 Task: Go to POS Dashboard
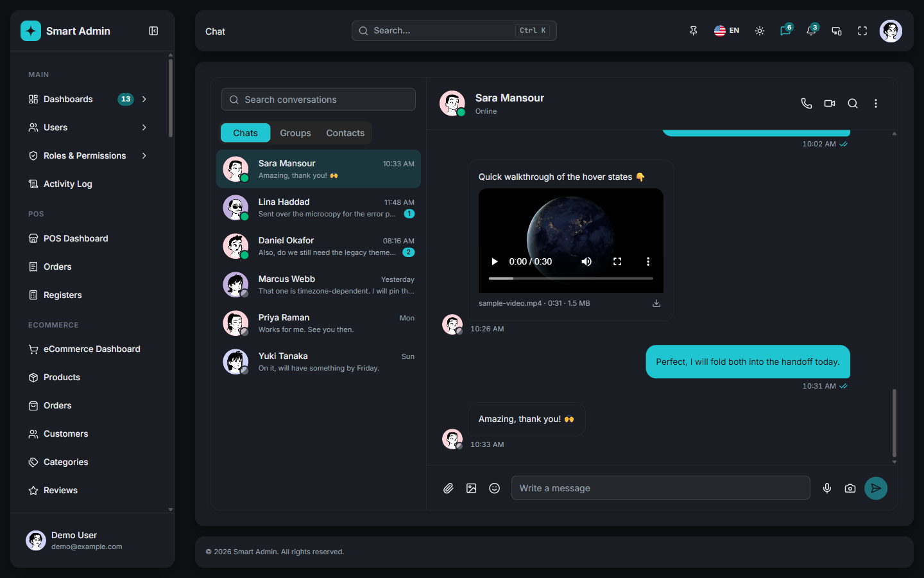coord(89,238)
